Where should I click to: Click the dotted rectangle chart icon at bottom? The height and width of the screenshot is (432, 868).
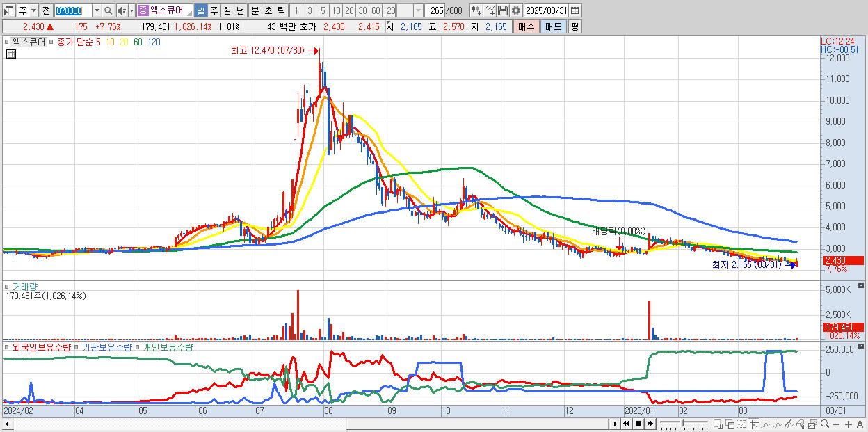pyautogui.click(x=741, y=424)
